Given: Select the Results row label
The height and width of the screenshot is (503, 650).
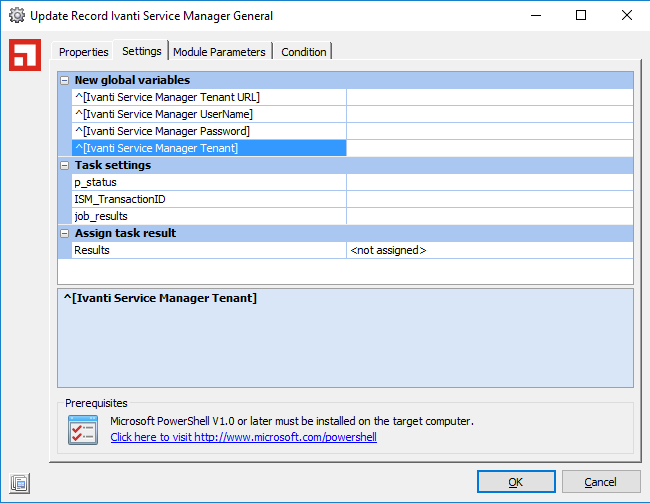Looking at the screenshot, I should coord(209,250).
